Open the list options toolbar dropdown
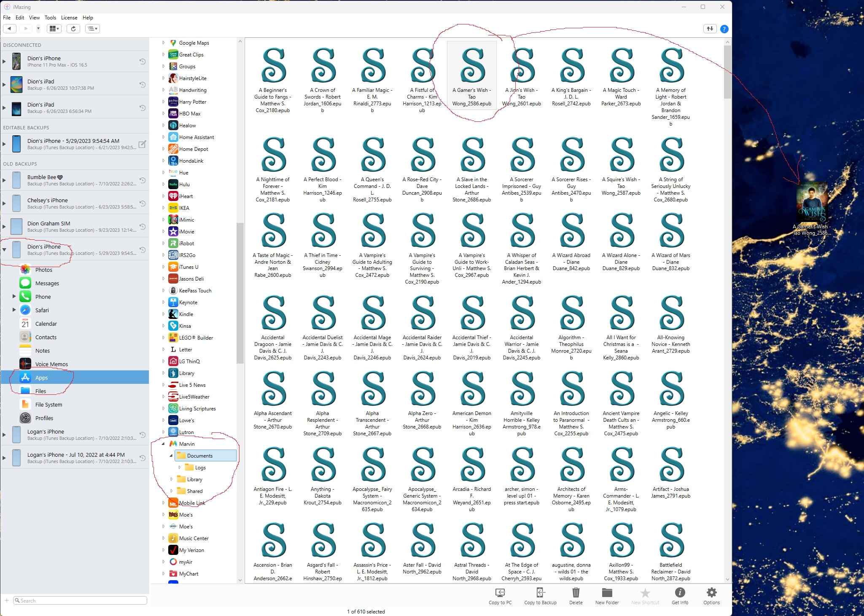 (x=92, y=29)
